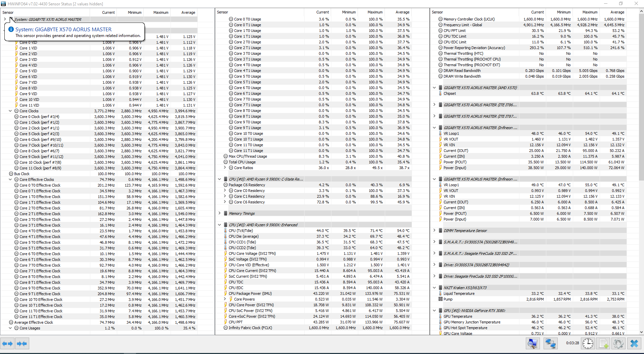
Task: Click the icon beside Total CPU Usage
Action: coord(226,162)
